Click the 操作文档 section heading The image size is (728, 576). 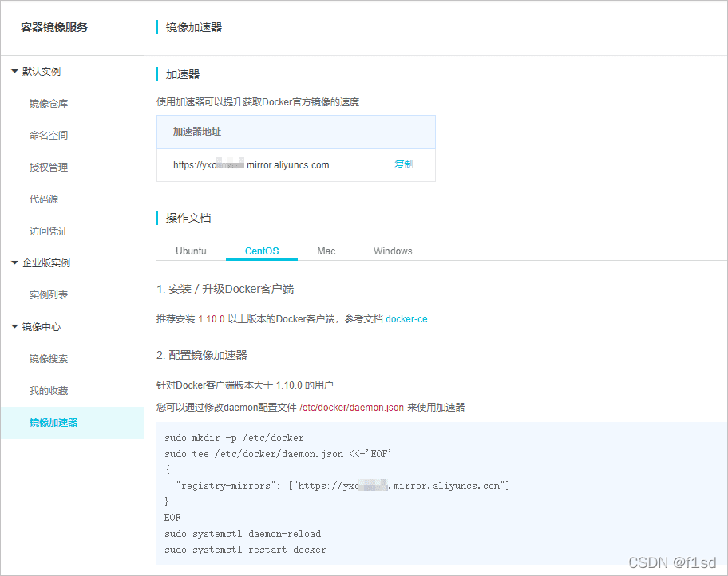tap(188, 218)
